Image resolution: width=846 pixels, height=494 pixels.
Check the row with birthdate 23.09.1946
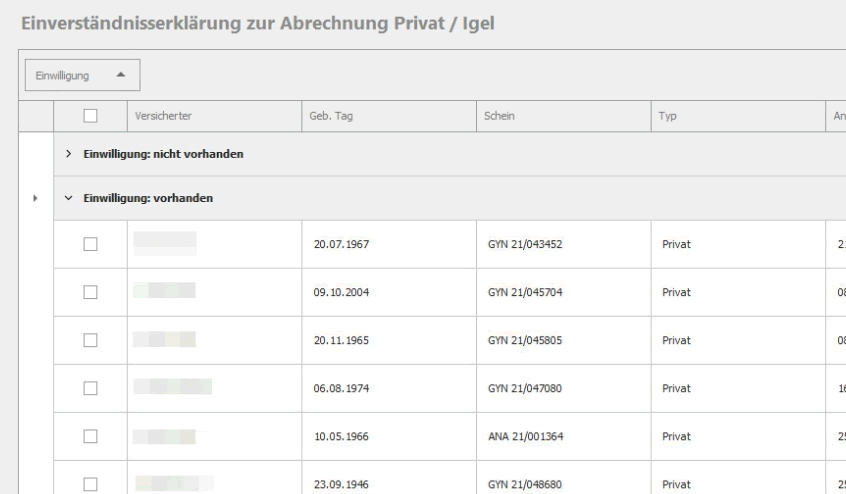click(x=91, y=483)
